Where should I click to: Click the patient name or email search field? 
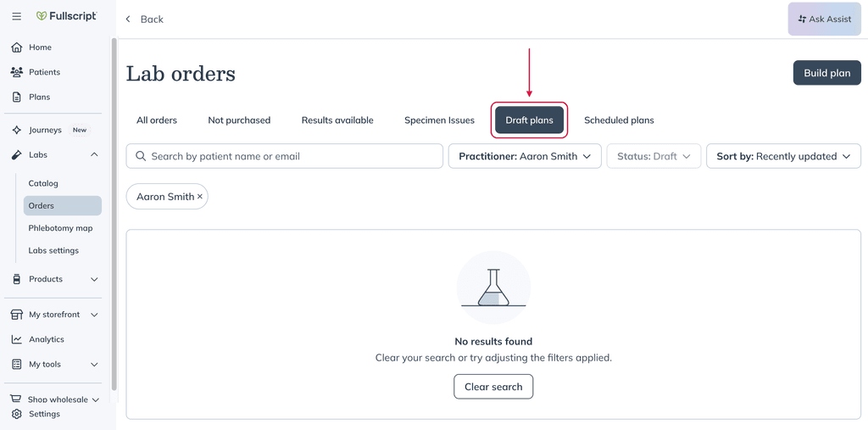click(x=285, y=156)
